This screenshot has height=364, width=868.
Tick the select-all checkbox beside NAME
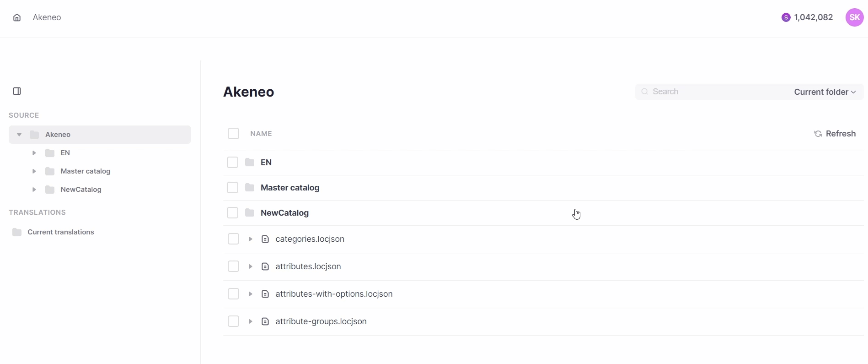[233, 133]
